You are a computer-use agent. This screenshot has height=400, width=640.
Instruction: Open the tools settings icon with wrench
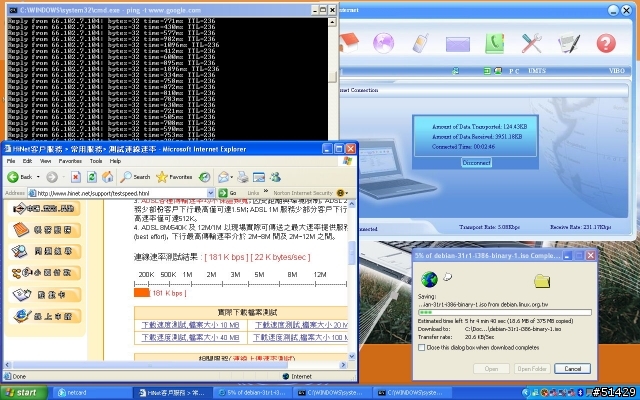(531, 43)
